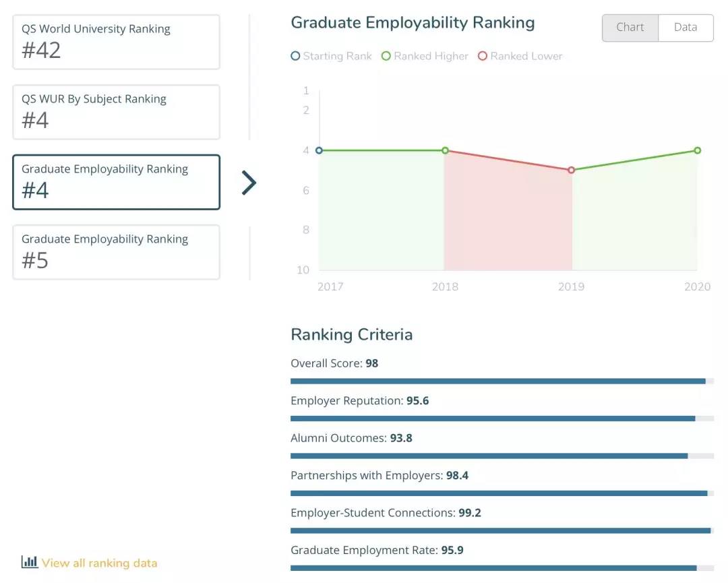The width and height of the screenshot is (728, 583).
Task: Click the Alumni Outcomes progress bar
Action: (x=502, y=456)
